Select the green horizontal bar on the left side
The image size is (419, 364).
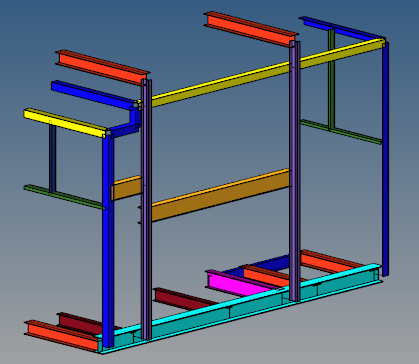tap(64, 197)
